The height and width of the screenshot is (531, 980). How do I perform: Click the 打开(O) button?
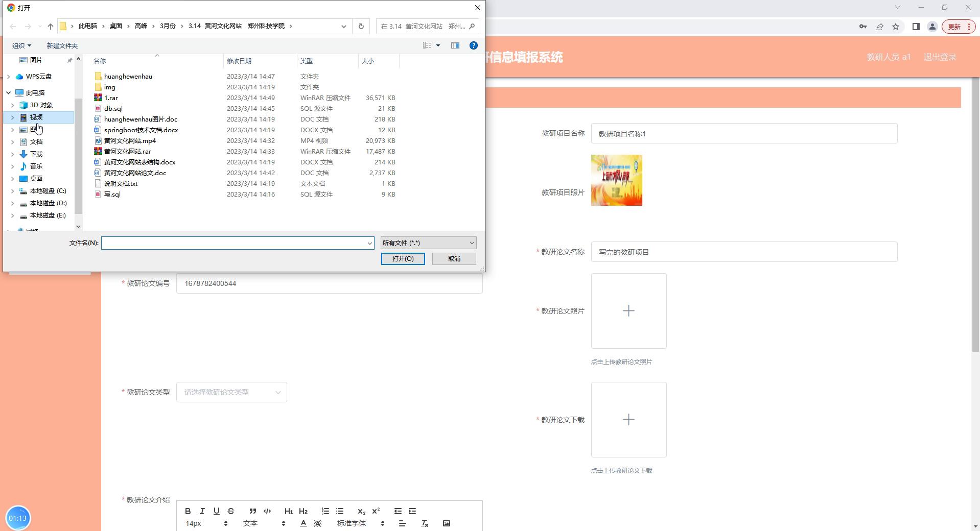[403, 259]
